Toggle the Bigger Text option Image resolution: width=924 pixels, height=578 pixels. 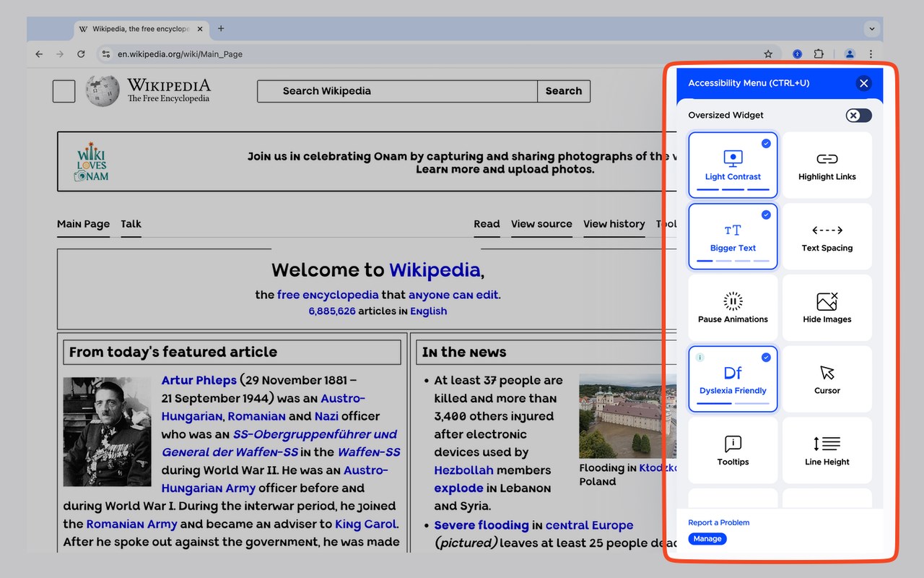[x=733, y=236]
